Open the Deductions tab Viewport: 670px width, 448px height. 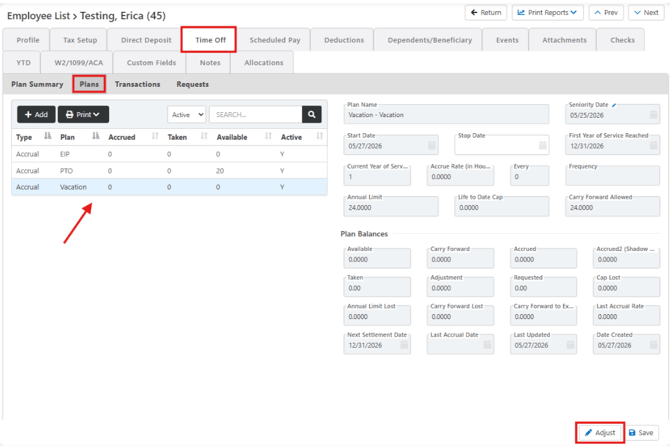click(343, 40)
